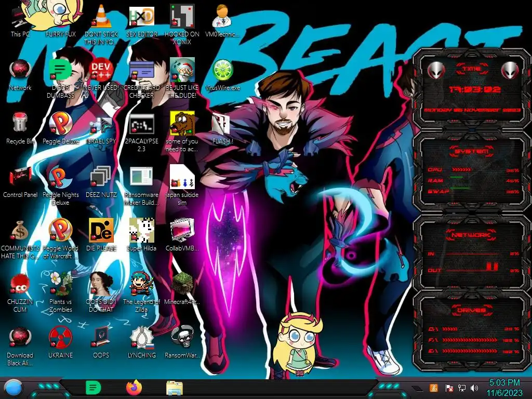Open the OOPS DID I DO THAT icon
The image size is (532, 399).
click(101, 292)
